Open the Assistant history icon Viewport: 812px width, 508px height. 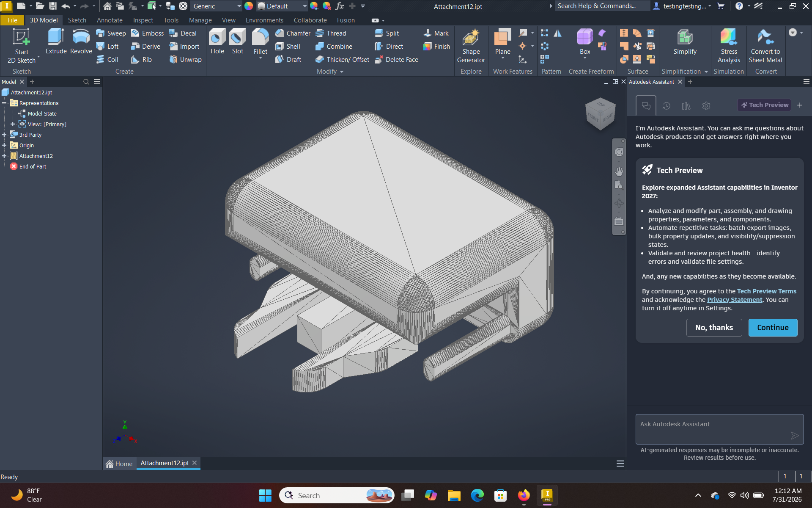click(667, 106)
